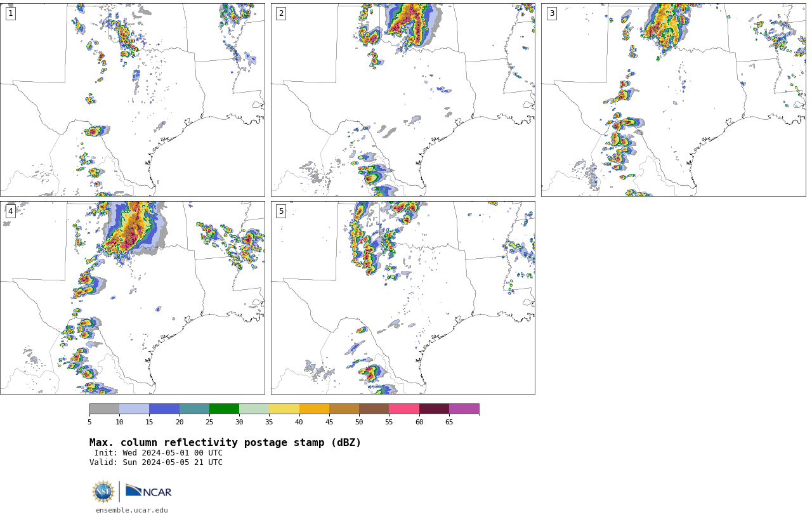Pick the purple above-65 dBZ swatch
The image size is (812, 517).
[464, 409]
